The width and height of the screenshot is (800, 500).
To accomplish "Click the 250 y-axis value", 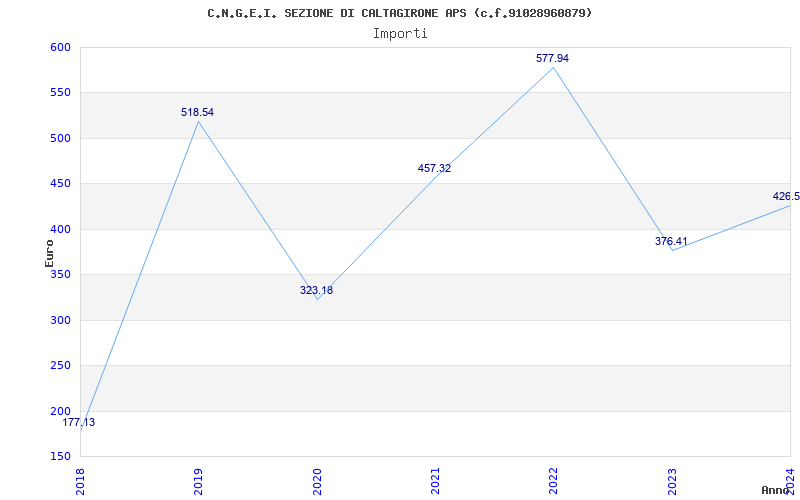I will [x=60, y=366].
